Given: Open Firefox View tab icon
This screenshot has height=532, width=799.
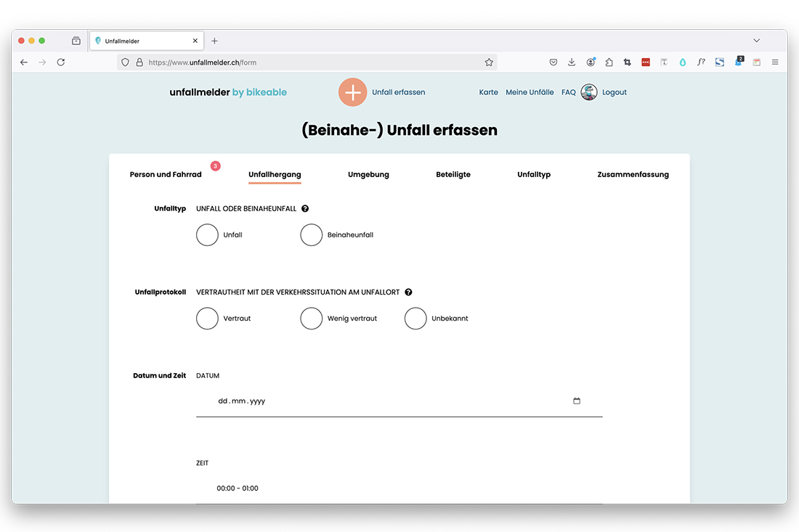Looking at the screenshot, I should click(x=76, y=41).
